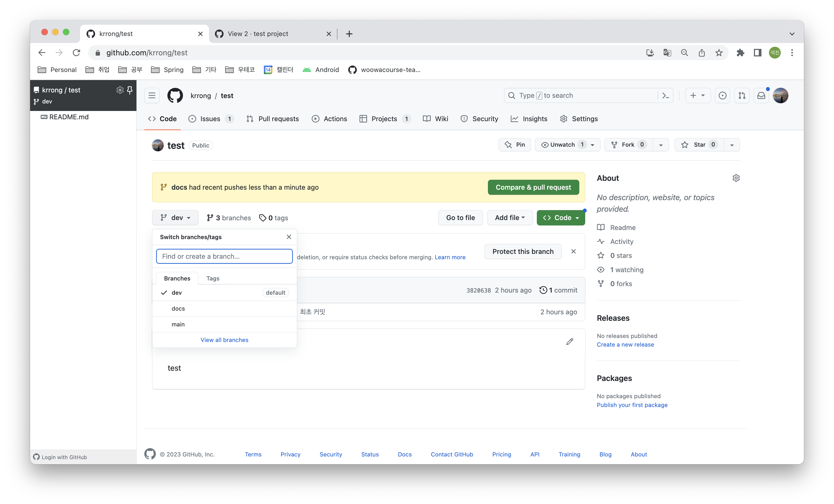Open the pull requests shortcut icon in header
Image resolution: width=834 pixels, height=504 pixels.
742,95
